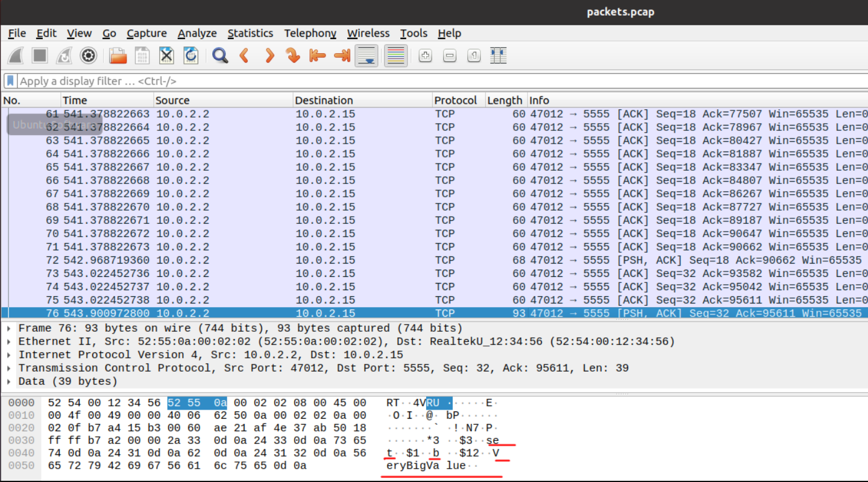Sort by Protocol column header
The image size is (868, 482).
tap(455, 100)
